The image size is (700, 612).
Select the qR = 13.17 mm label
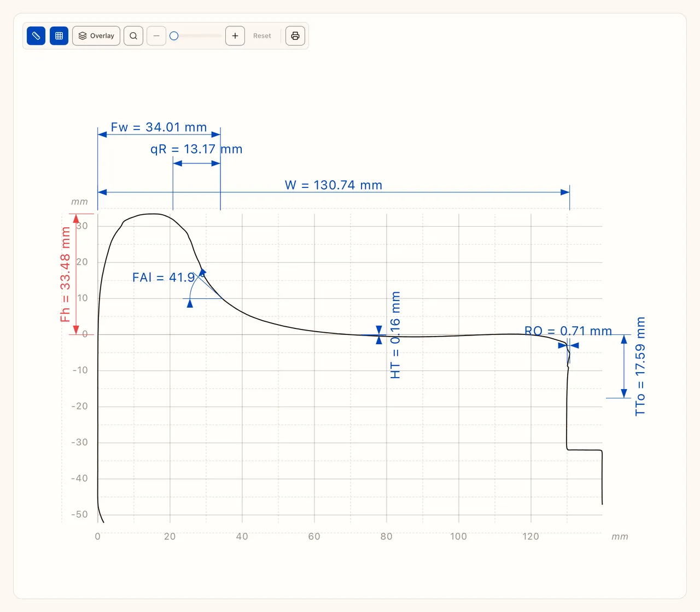[196, 149]
